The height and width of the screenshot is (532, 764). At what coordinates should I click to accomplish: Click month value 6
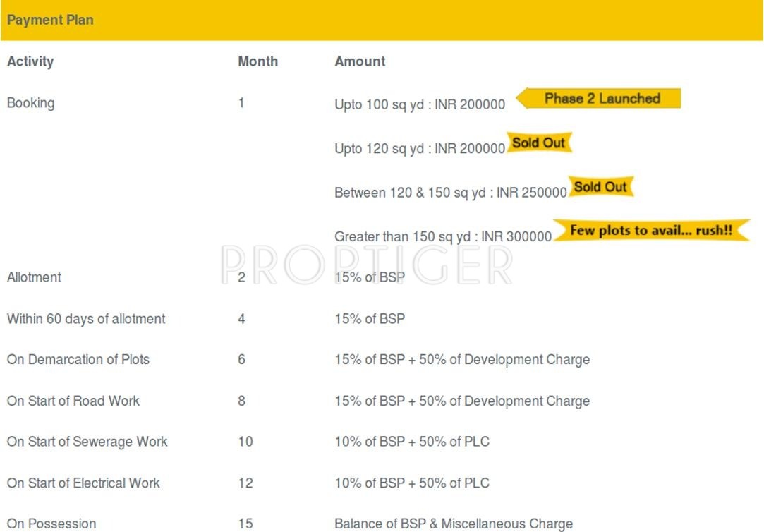(242, 360)
